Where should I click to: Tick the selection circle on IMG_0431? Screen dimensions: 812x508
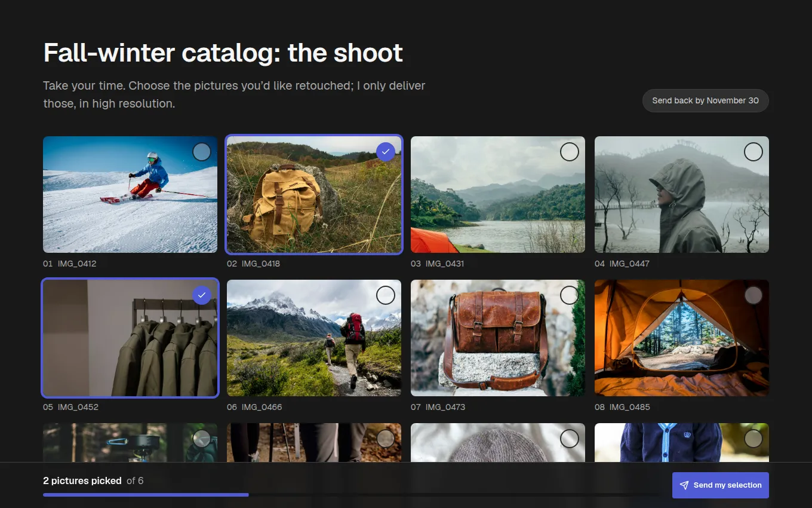570,152
